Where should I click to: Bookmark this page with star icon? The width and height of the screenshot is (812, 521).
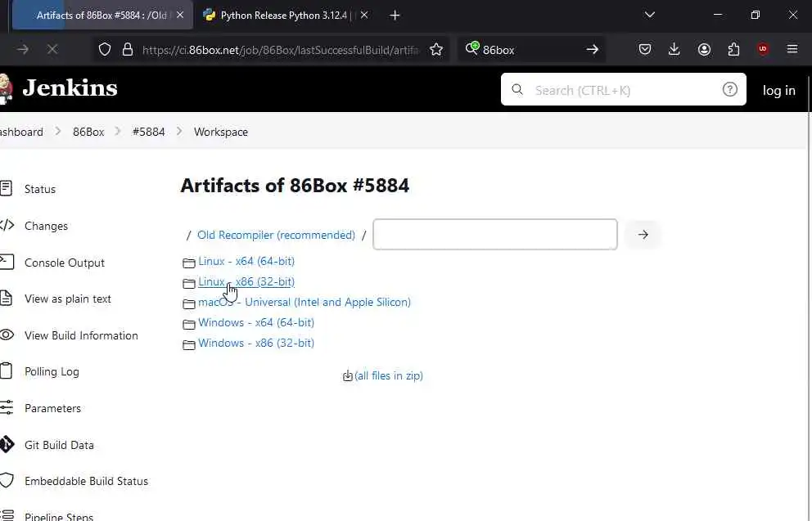436,49
